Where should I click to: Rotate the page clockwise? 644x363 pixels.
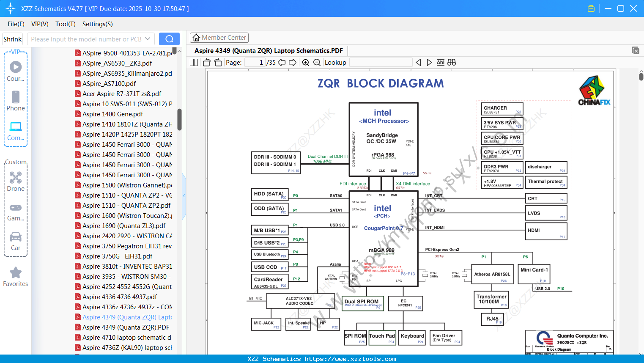[218, 62]
